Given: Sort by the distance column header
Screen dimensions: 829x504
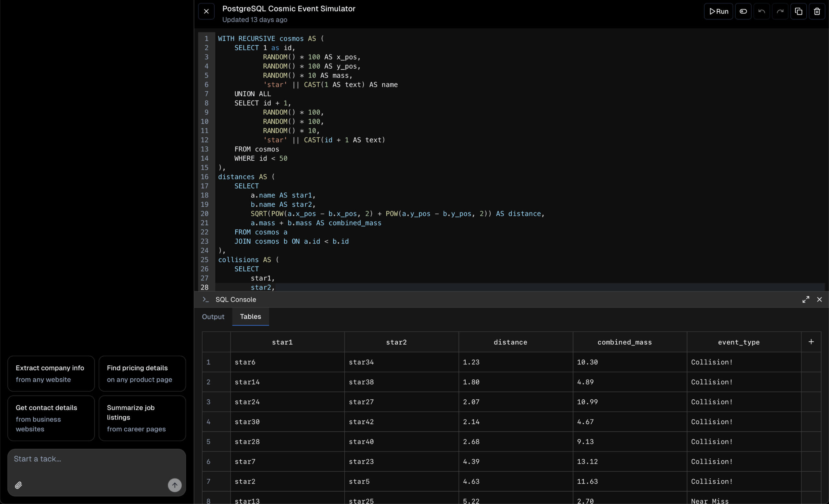Looking at the screenshot, I should tap(510, 342).
